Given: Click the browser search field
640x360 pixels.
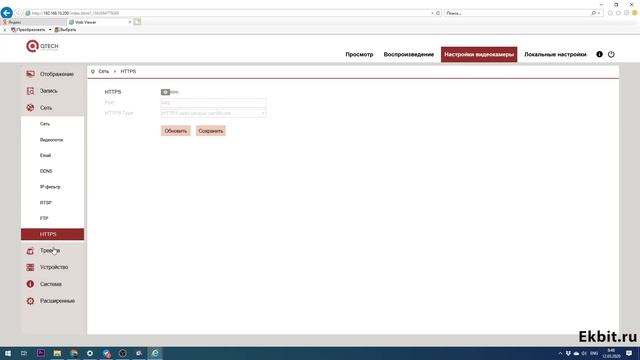Looking at the screenshot, I should [x=517, y=13].
